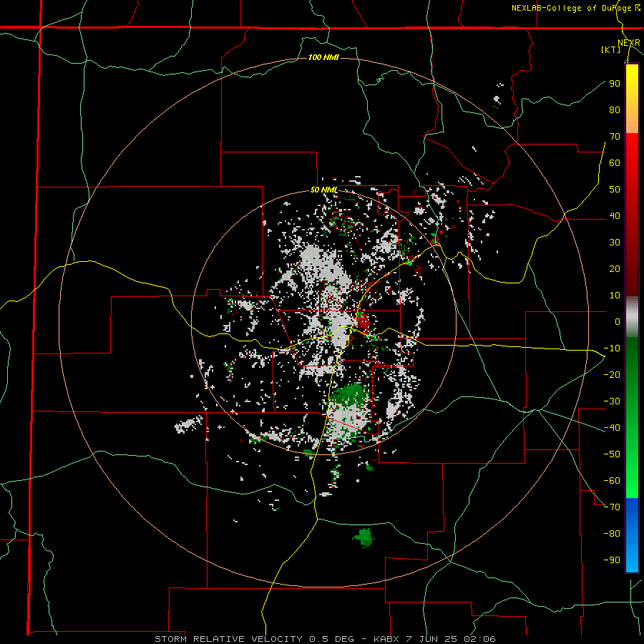This screenshot has height=644, width=644.
Task: Click the Storm Relative Velocity product caption
Action: tap(325, 639)
